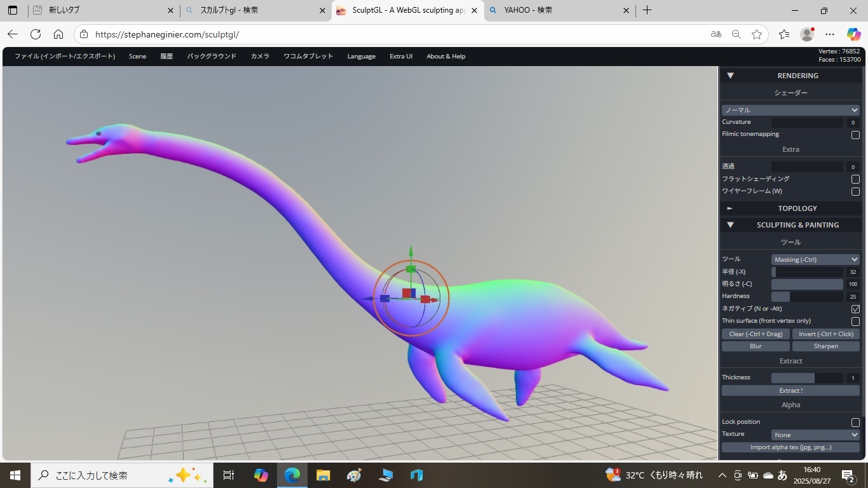Click the red X-axis gizmo arrow
868x488 pixels.
pos(435,299)
